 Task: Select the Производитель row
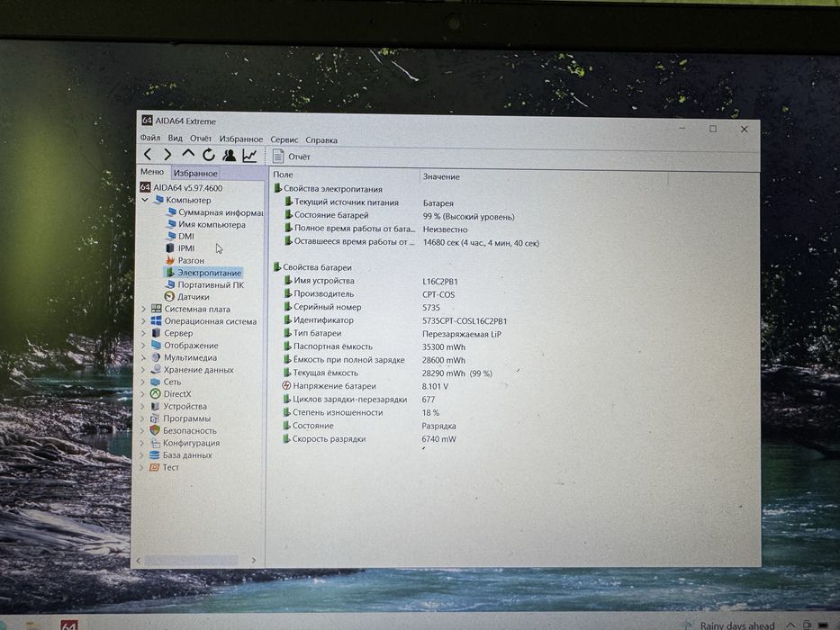point(369,294)
